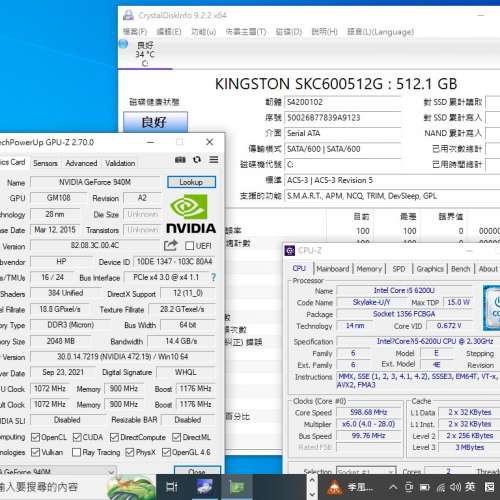Switch to the Validation tab in GPU-Z
Screen dimensions: 500x500
coord(120,163)
